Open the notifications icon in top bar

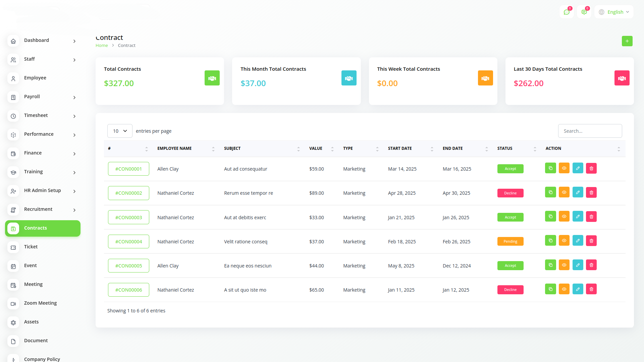[x=584, y=12]
